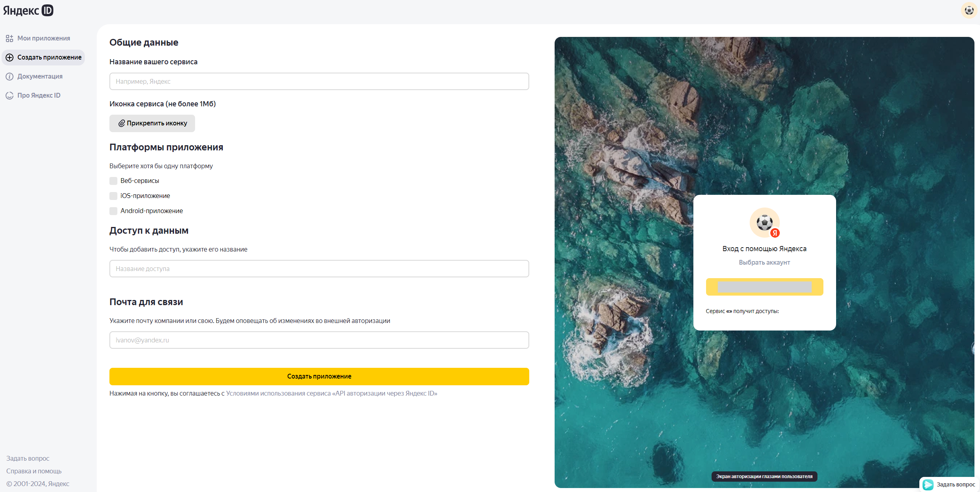Focus the contact email input field
The image size is (980, 492).
point(319,340)
